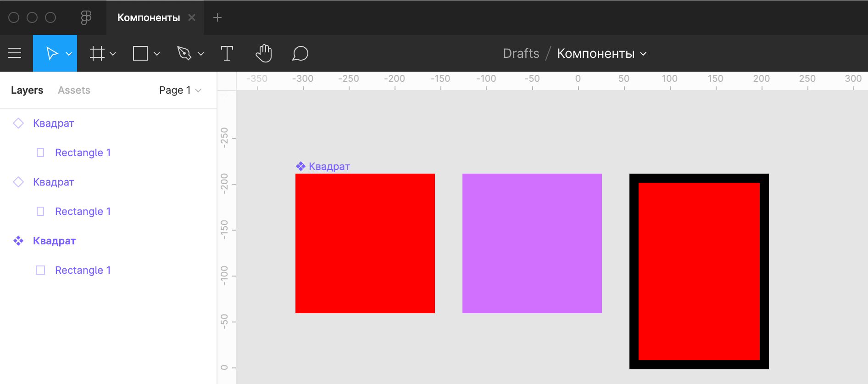The image size is (868, 384).
Task: Switch to the Assets tab
Action: (x=74, y=90)
